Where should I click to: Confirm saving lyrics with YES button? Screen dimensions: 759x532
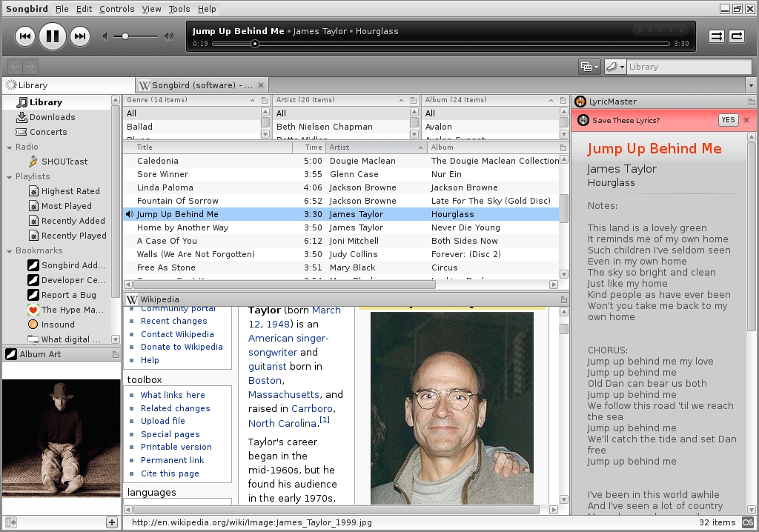[x=728, y=120]
